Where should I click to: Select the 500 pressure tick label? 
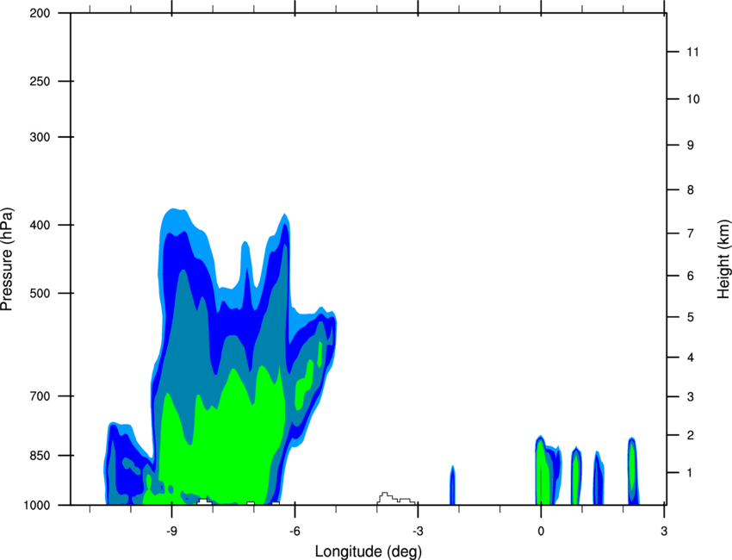tap(40, 293)
